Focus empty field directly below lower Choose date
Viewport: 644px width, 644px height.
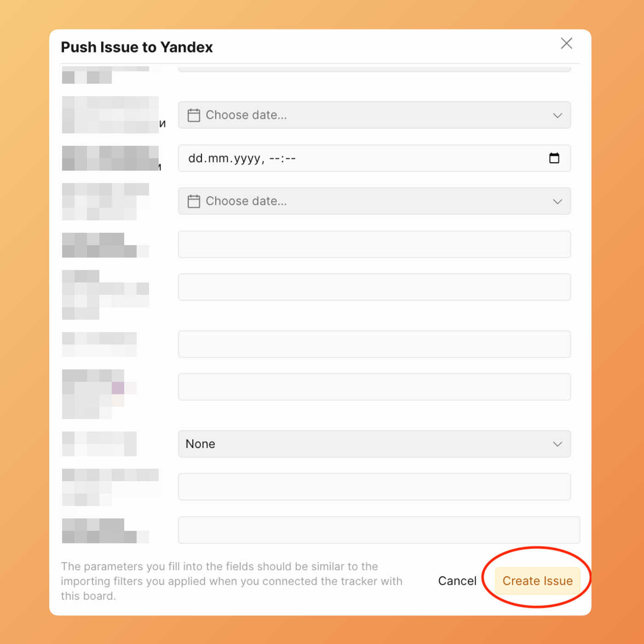(374, 244)
